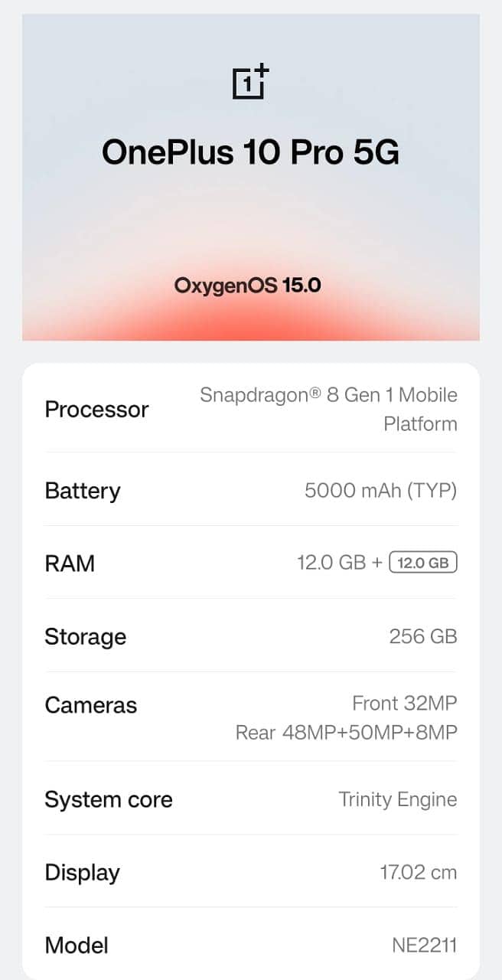Select the Cameras row label

pyautogui.click(x=91, y=705)
